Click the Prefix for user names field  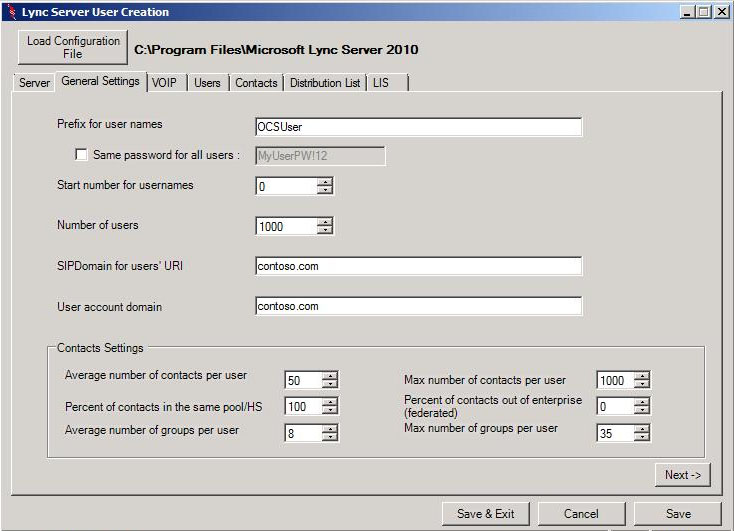[x=418, y=127]
